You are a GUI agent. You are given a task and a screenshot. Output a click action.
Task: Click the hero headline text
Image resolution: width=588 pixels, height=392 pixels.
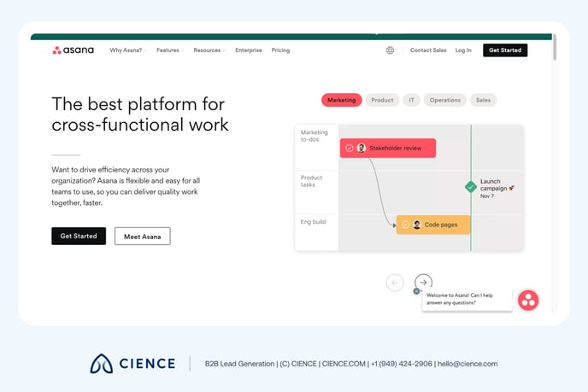click(140, 114)
